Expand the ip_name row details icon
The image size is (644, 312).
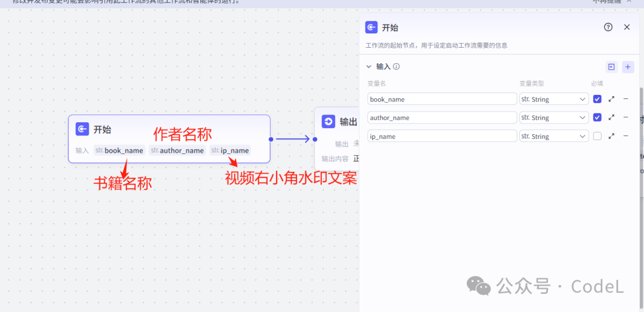pyautogui.click(x=612, y=136)
